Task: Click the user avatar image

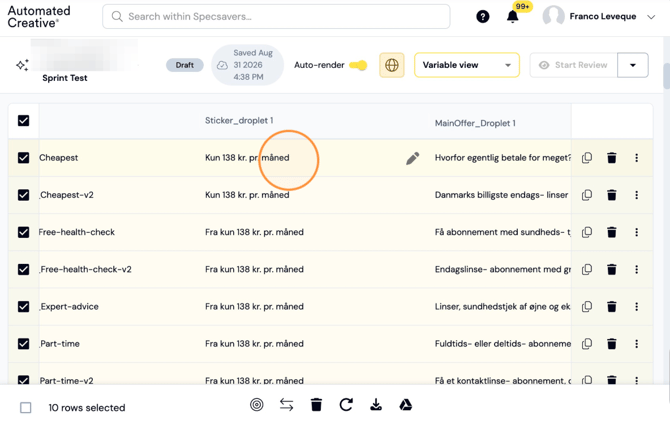Action: (553, 16)
